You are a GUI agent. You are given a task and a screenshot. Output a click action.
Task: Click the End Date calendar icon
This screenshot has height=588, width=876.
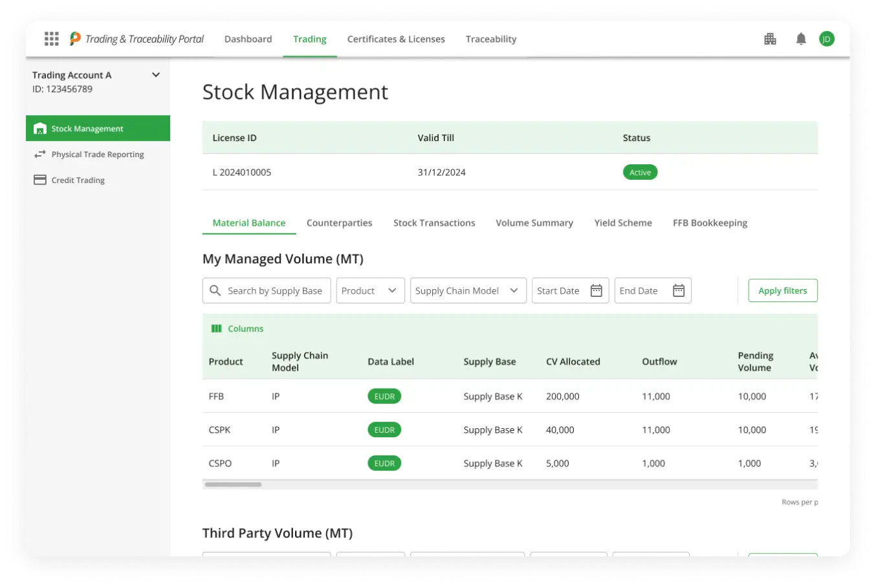[678, 290]
